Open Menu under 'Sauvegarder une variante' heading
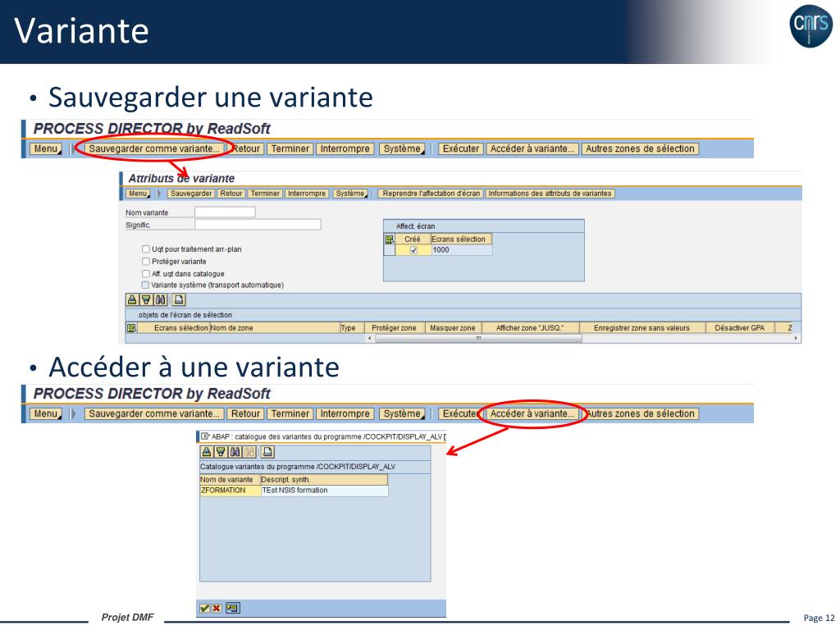This screenshot has height=630, width=840. pos(46,149)
